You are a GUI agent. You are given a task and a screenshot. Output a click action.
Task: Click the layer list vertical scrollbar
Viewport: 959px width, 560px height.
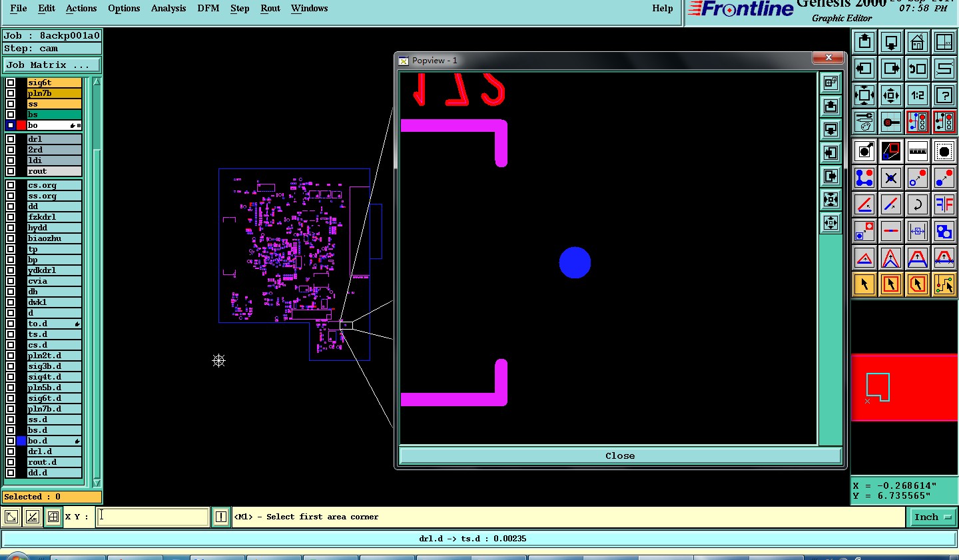pyautogui.click(x=97, y=282)
